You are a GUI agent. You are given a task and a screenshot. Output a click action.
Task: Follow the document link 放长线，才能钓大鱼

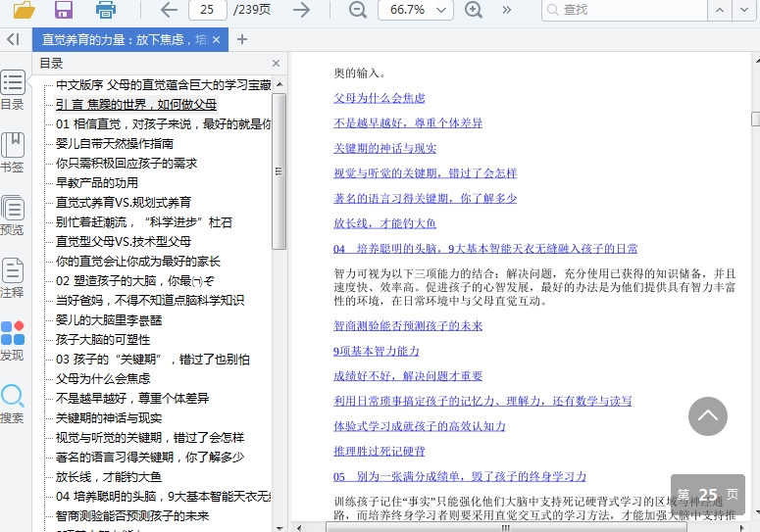click(x=384, y=223)
